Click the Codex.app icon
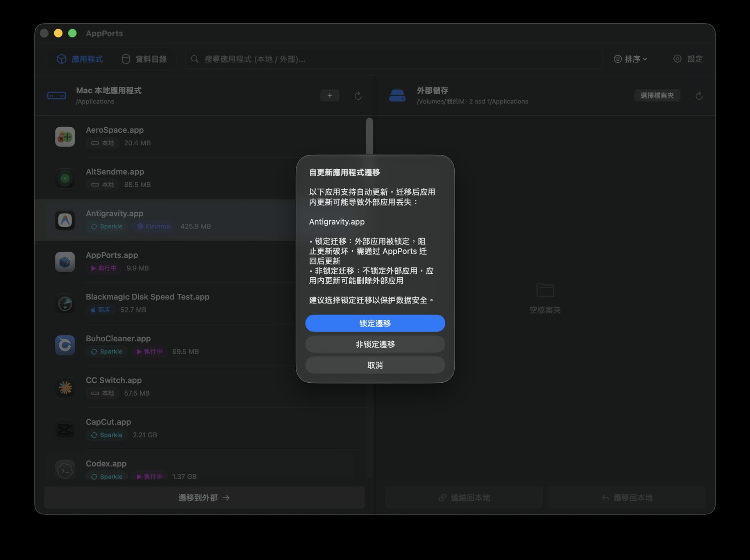This screenshot has height=560, width=750. [x=65, y=470]
